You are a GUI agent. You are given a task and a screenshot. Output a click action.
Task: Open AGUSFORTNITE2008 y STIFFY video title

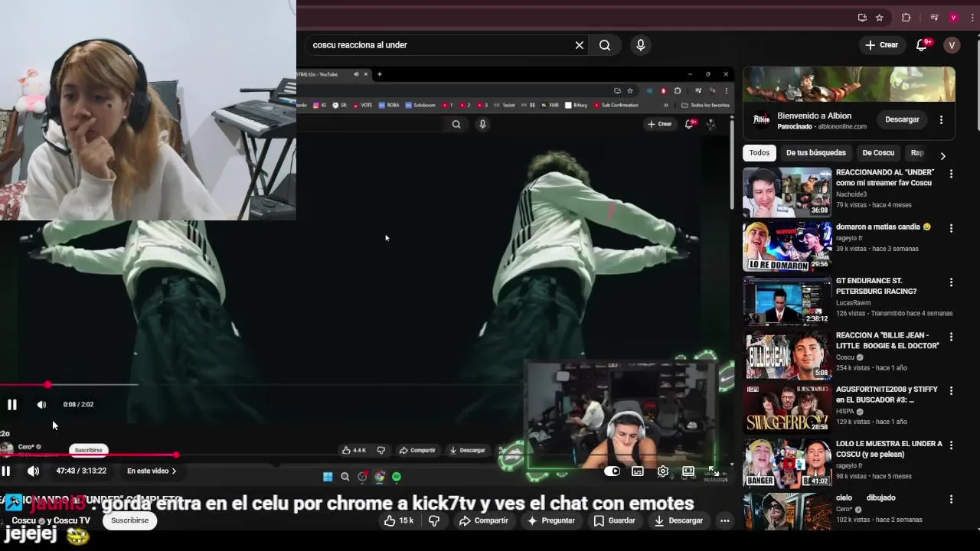click(885, 395)
